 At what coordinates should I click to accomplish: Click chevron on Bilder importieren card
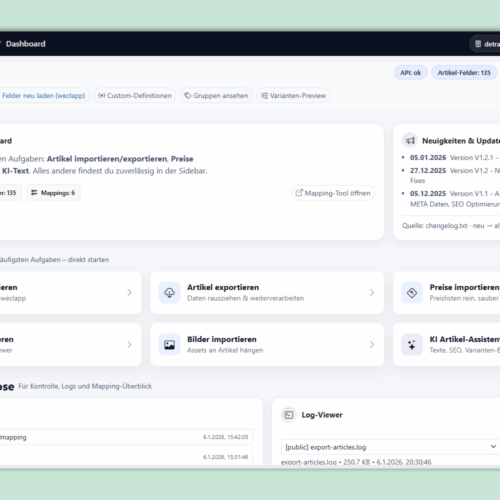pyautogui.click(x=372, y=345)
